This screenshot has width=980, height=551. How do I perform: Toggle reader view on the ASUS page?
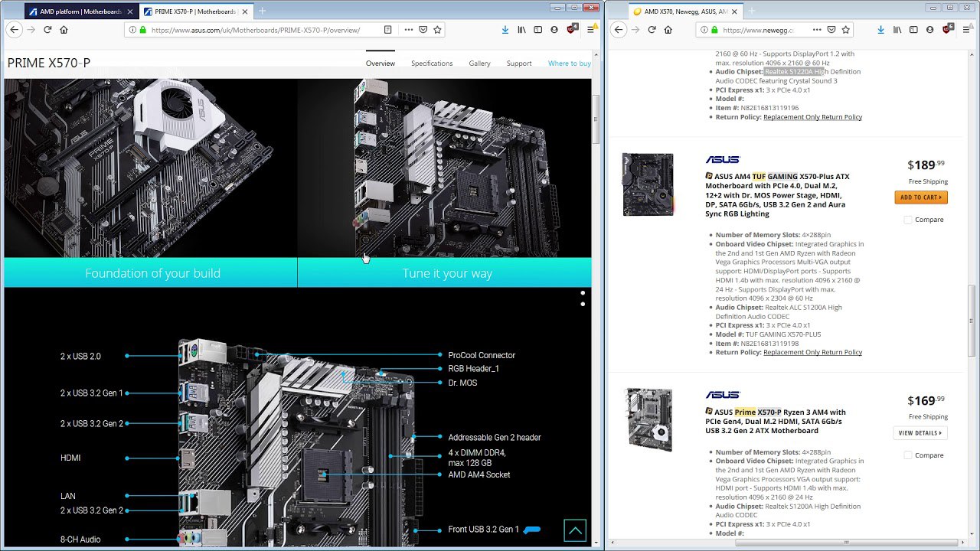(x=388, y=30)
